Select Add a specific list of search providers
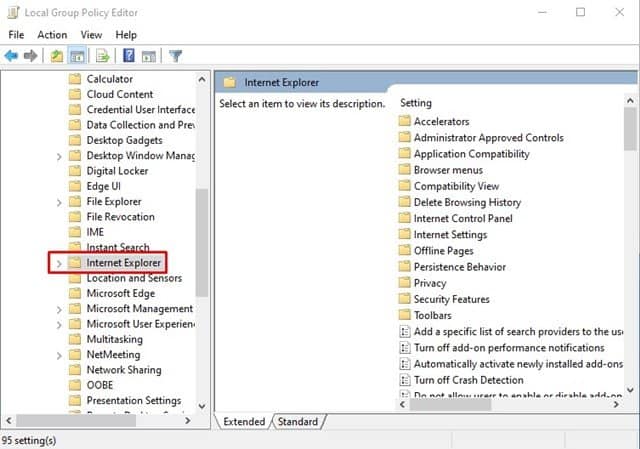Viewport: 640px width, 449px height. [x=518, y=331]
